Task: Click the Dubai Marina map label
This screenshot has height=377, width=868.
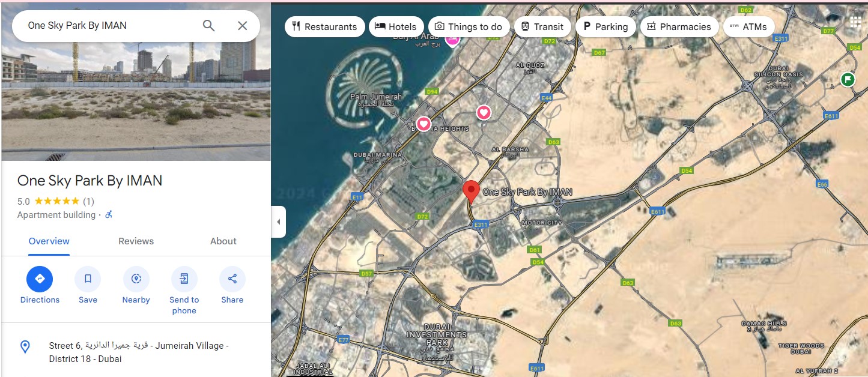Action: [x=378, y=158]
